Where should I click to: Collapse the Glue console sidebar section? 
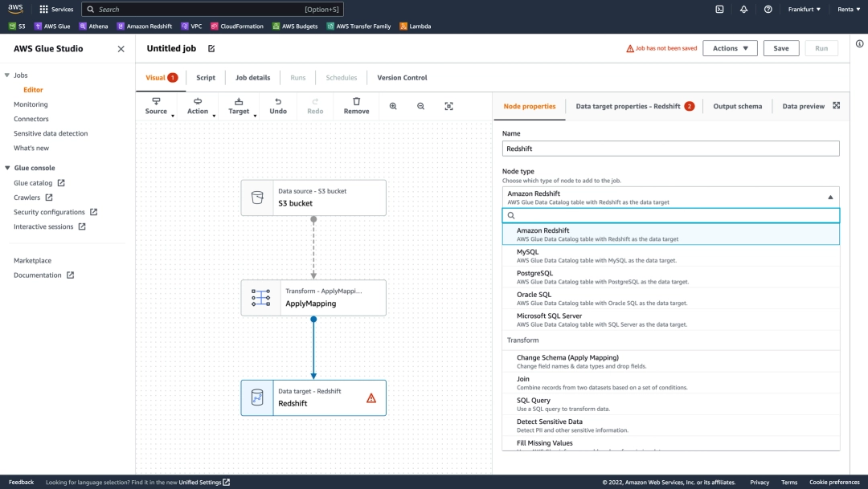6,167
